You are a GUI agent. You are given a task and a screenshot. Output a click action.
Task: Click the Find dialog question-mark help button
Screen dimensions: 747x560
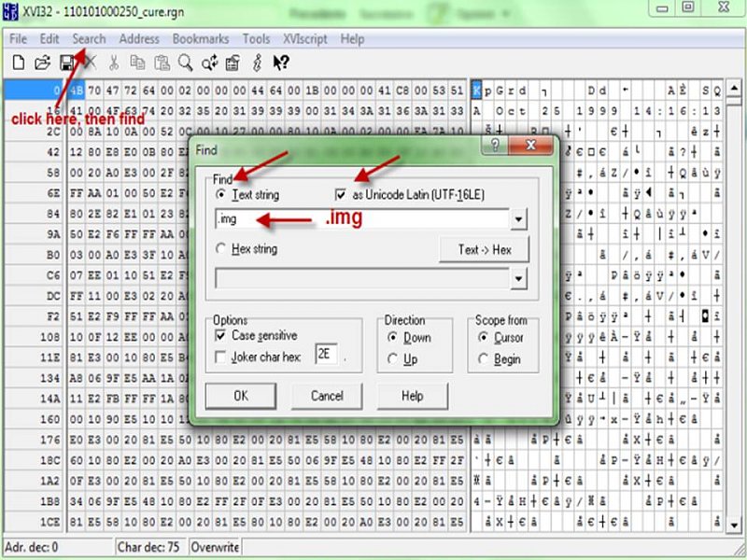pyautogui.click(x=495, y=145)
